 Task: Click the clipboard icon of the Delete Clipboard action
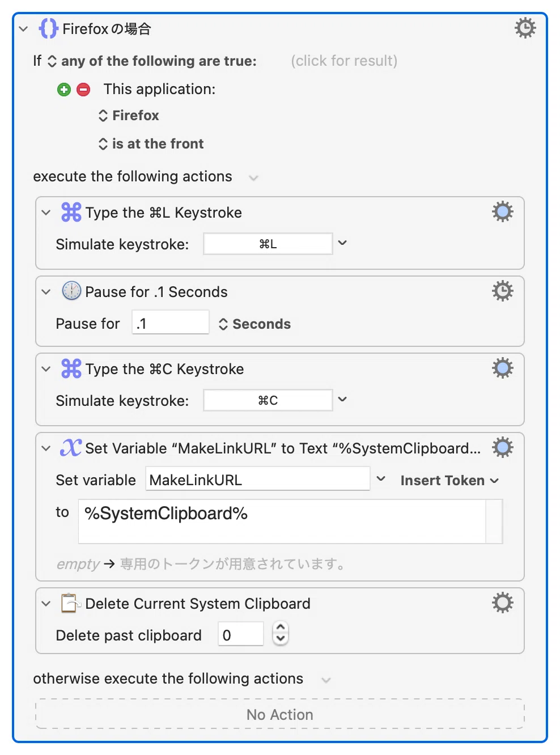coord(71,603)
